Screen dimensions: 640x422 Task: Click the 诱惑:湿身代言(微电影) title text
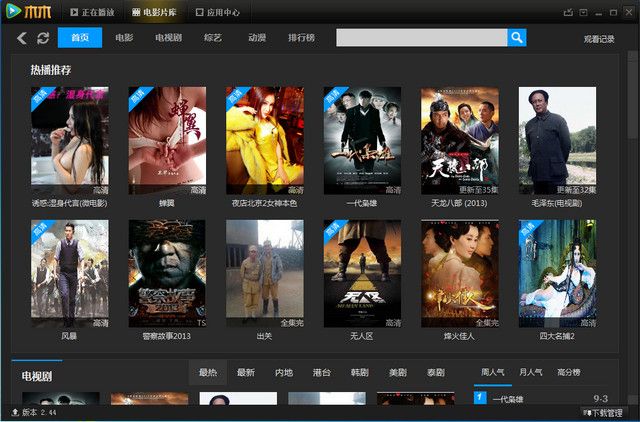(x=70, y=203)
